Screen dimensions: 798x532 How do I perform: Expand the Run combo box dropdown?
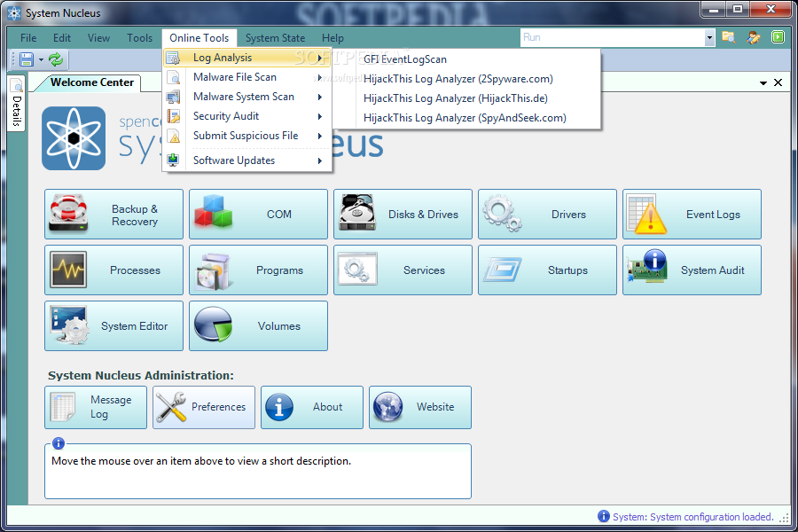(x=709, y=37)
